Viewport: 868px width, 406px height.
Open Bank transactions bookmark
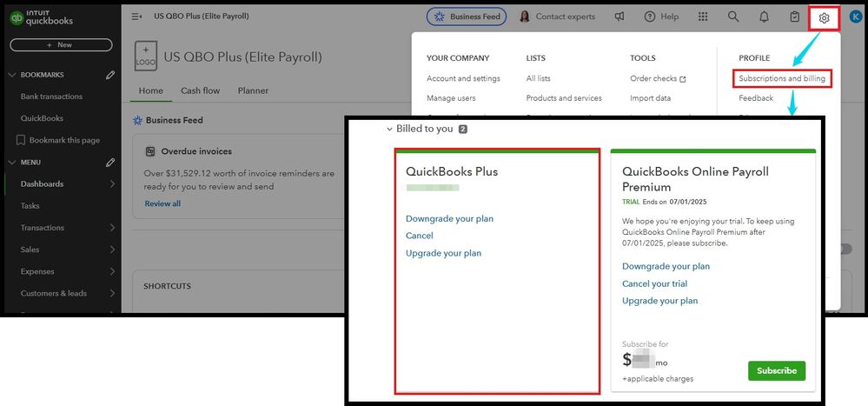pos(51,97)
